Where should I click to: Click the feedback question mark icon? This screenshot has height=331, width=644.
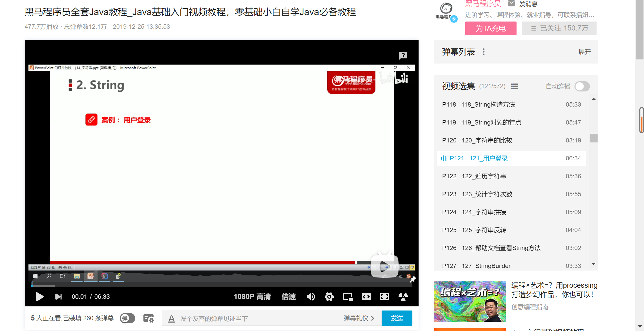pyautogui.click(x=403, y=55)
